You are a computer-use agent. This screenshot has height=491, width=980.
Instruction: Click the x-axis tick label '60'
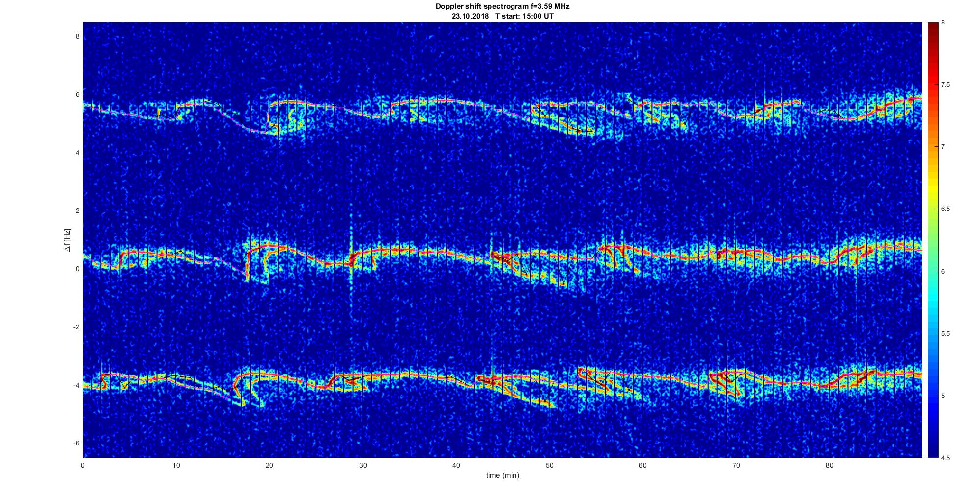click(x=643, y=465)
